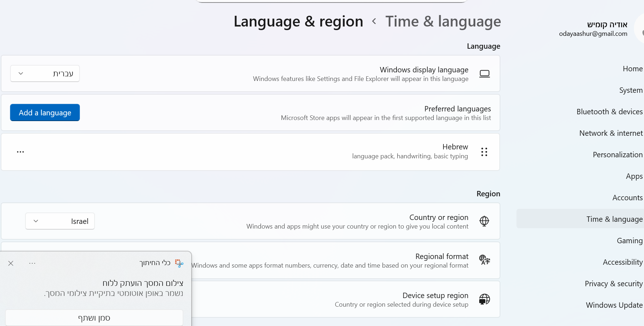Open Windows Update in the sidebar

[614, 305]
